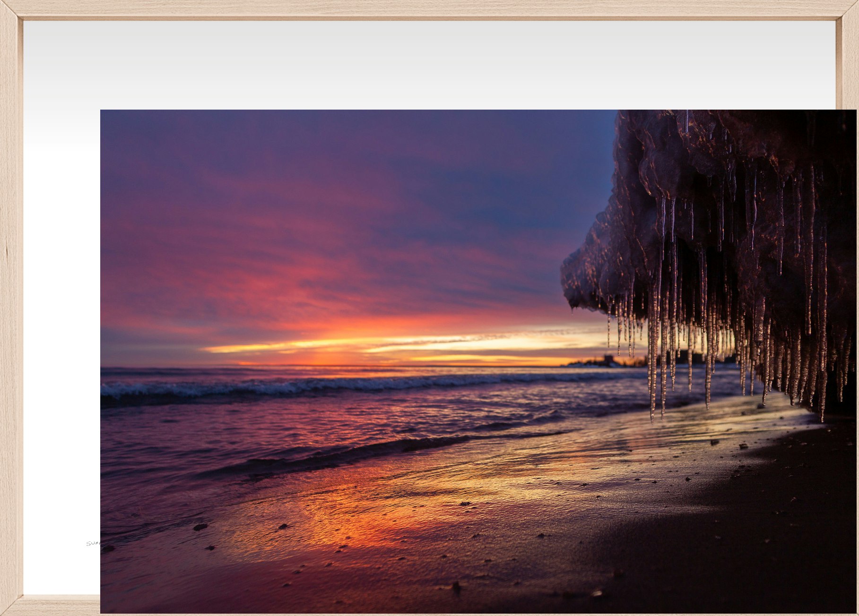Click the top-left mitered corner of the frame
859x616 pixels.
11,10
